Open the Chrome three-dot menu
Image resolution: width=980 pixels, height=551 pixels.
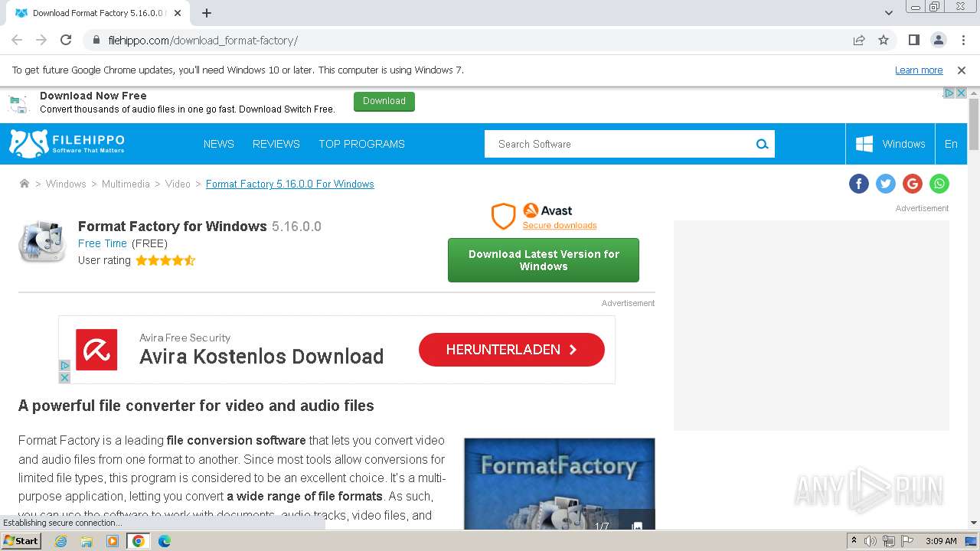click(962, 40)
